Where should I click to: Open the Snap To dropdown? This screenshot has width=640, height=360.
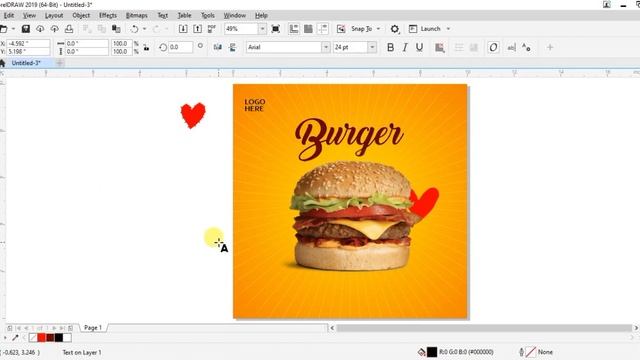(x=378, y=29)
